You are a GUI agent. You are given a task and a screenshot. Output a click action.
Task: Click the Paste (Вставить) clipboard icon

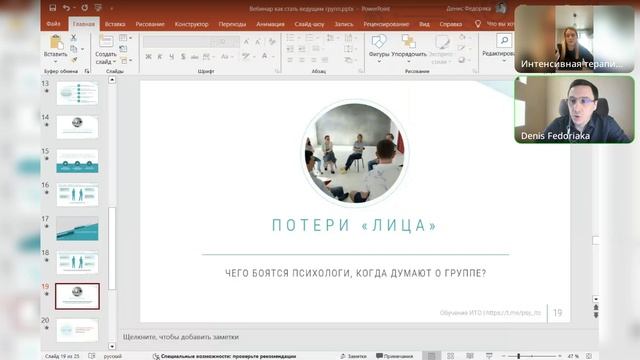pyautogui.click(x=56, y=42)
